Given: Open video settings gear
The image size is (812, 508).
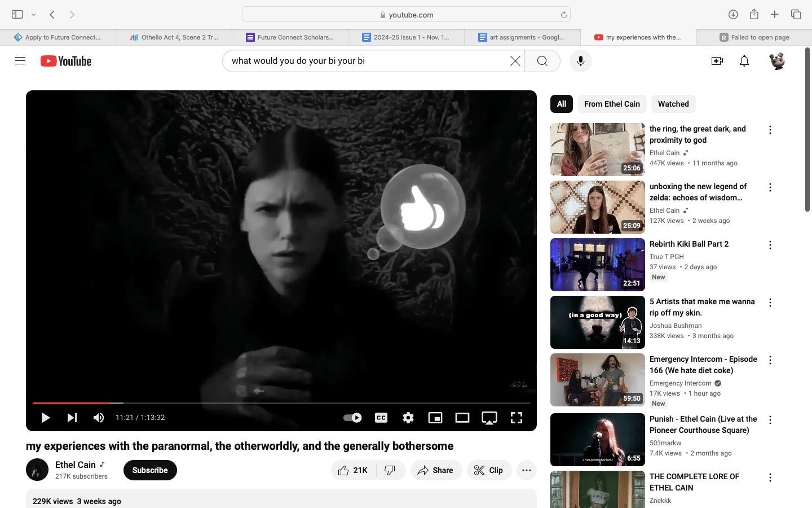Looking at the screenshot, I should click(408, 418).
